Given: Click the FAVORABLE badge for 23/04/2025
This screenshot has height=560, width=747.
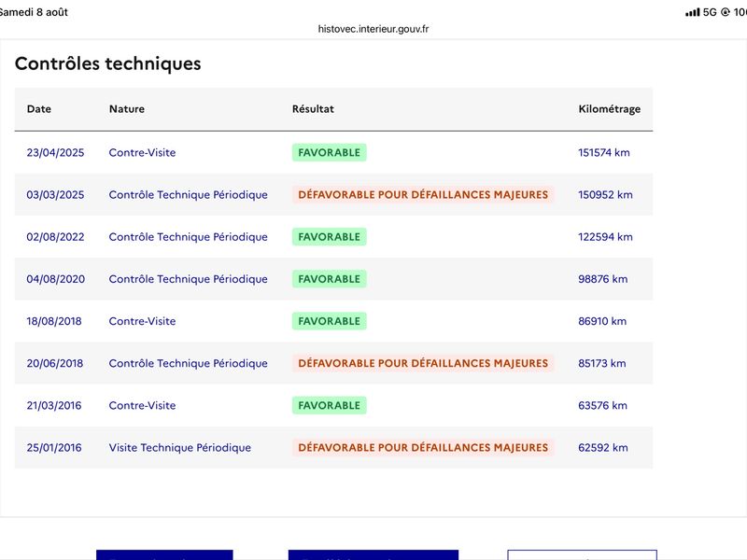Looking at the screenshot, I should pos(330,152).
